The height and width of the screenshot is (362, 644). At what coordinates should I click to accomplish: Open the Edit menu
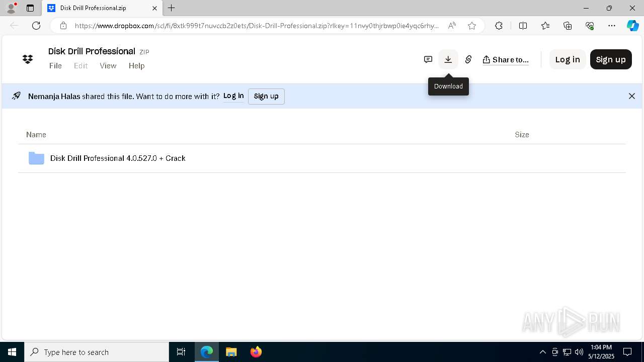point(80,66)
